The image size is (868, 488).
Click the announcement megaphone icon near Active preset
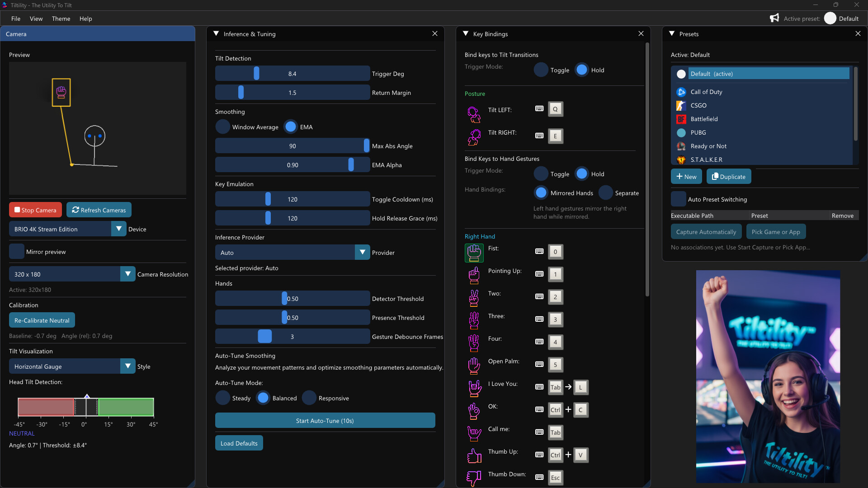click(x=774, y=18)
